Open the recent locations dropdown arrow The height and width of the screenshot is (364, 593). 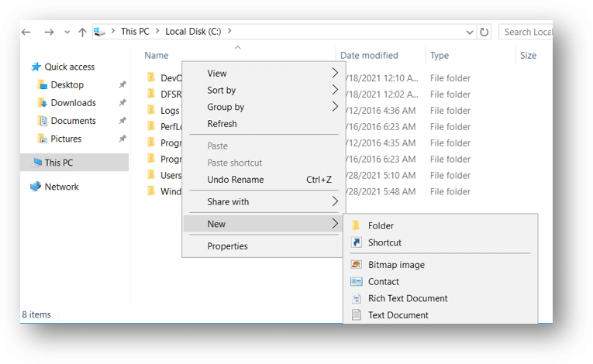(67, 32)
